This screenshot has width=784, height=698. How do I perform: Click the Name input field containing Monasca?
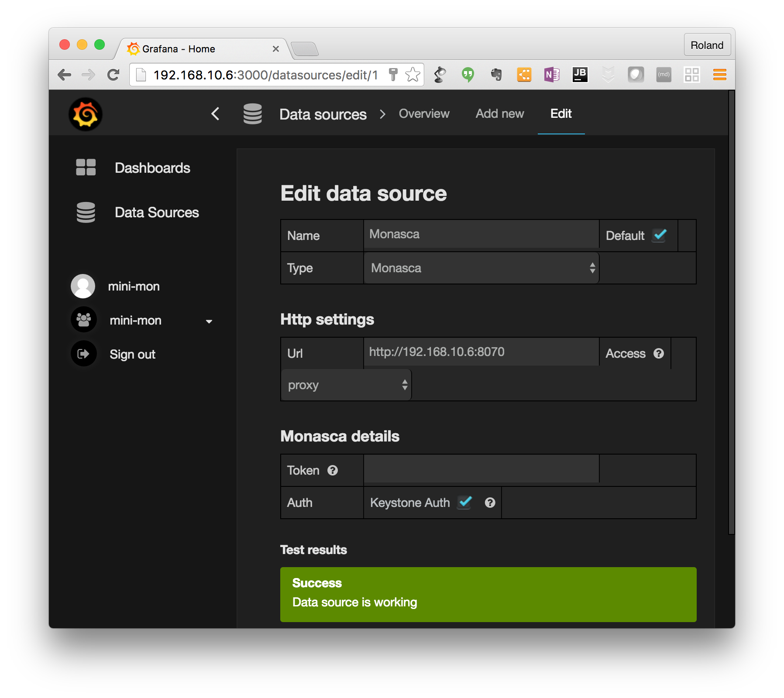(x=481, y=234)
